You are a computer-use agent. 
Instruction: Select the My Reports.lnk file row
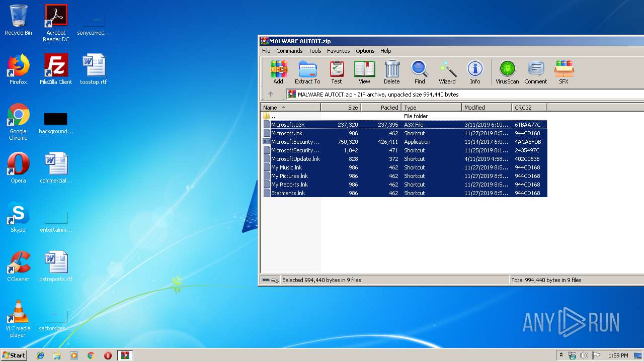(404, 185)
